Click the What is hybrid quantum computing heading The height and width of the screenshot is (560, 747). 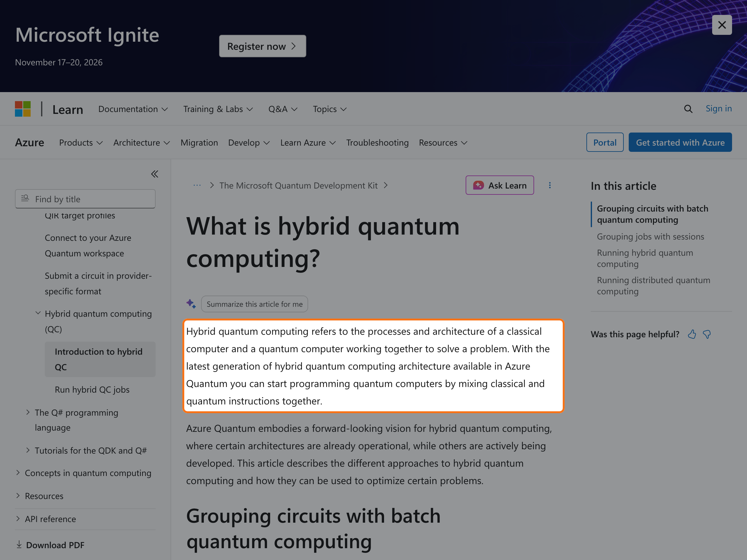322,242
